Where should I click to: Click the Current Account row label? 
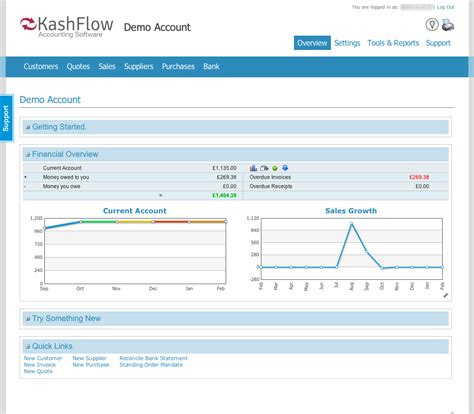click(62, 168)
